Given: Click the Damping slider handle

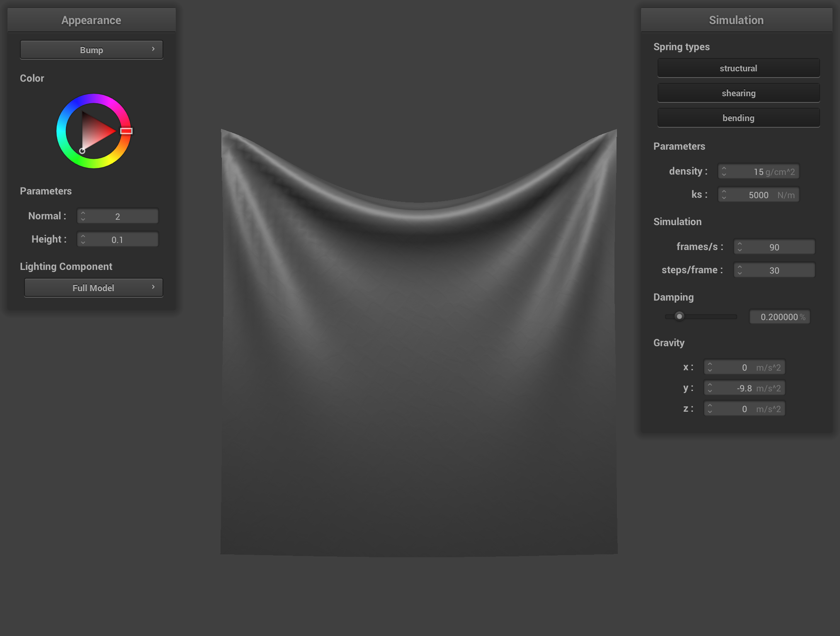Looking at the screenshot, I should 679,316.
